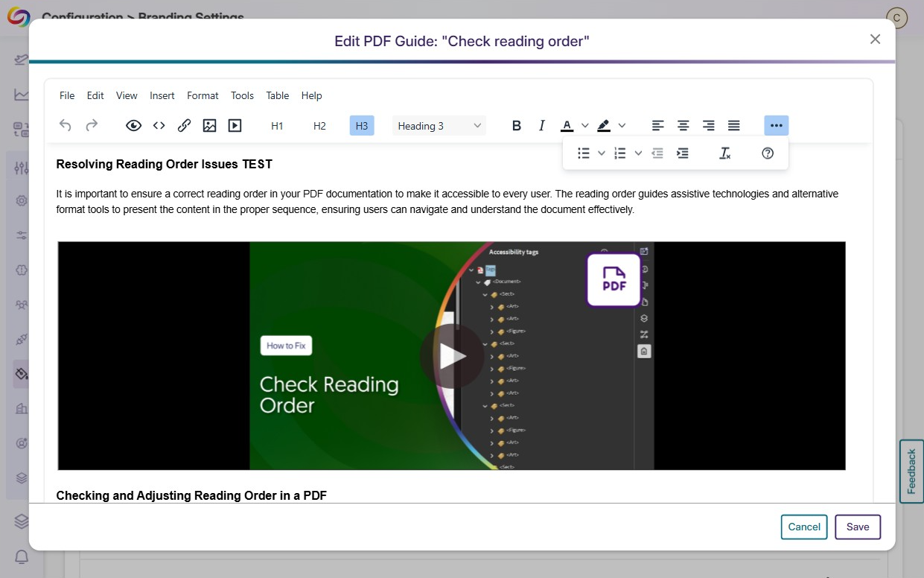Click the branding paint bucket sidebar icon
The width and height of the screenshot is (924, 578).
coord(22,373)
